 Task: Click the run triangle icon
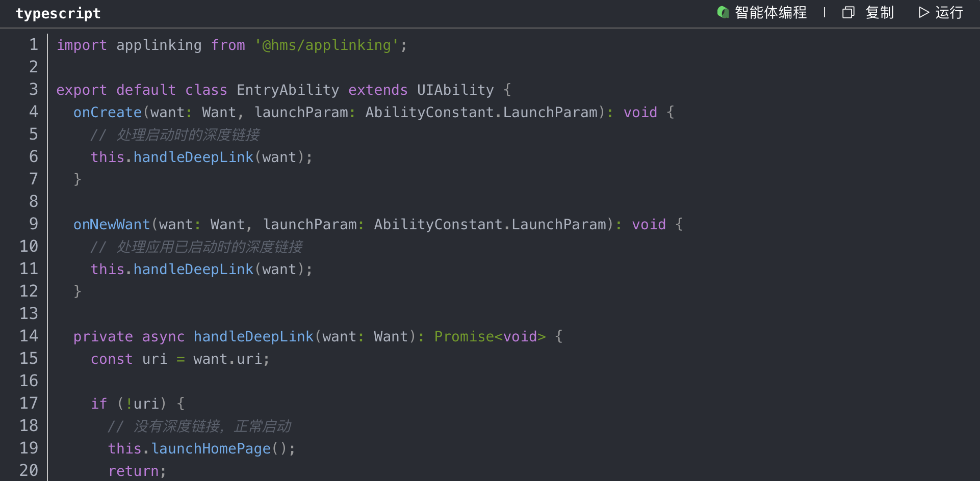coord(923,12)
